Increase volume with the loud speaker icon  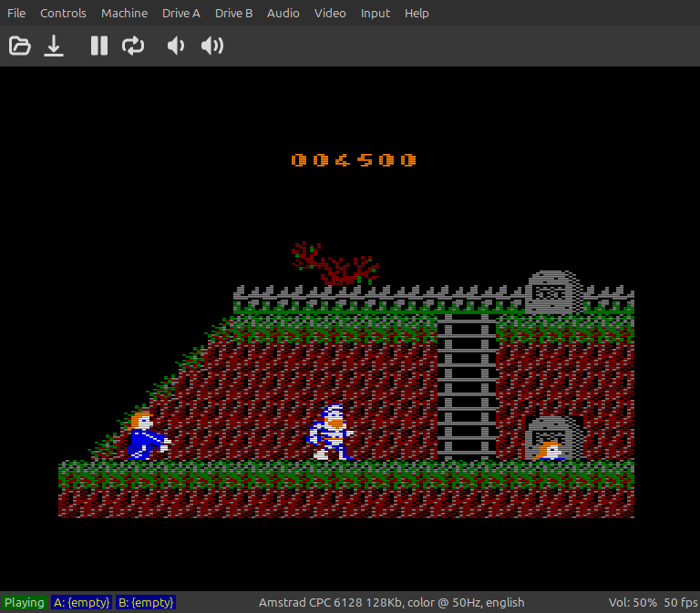click(212, 46)
